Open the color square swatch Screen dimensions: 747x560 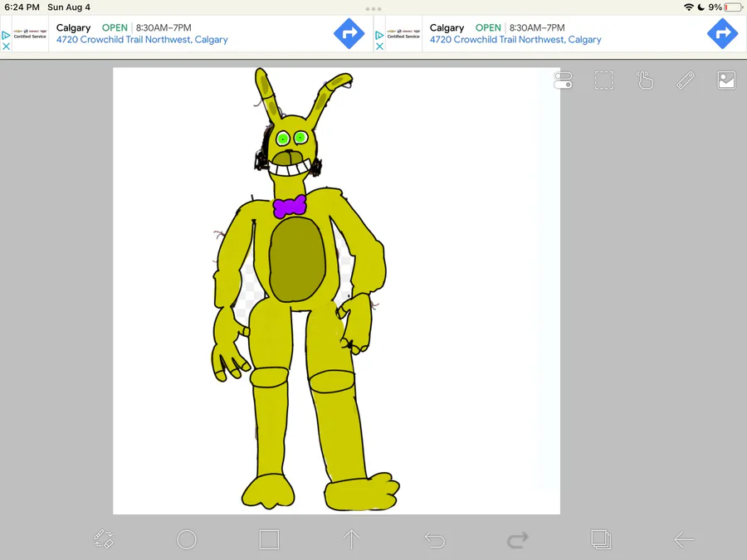tap(269, 539)
